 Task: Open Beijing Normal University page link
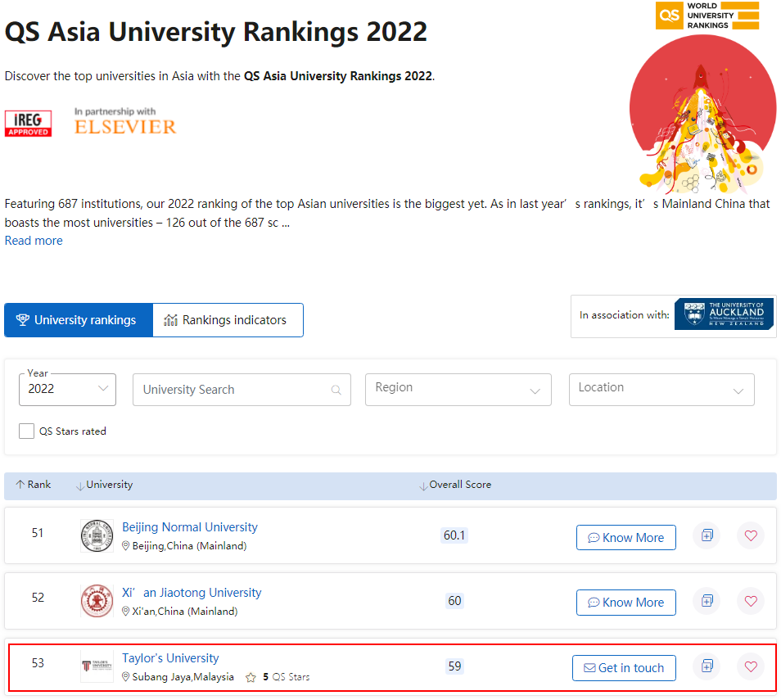click(190, 527)
